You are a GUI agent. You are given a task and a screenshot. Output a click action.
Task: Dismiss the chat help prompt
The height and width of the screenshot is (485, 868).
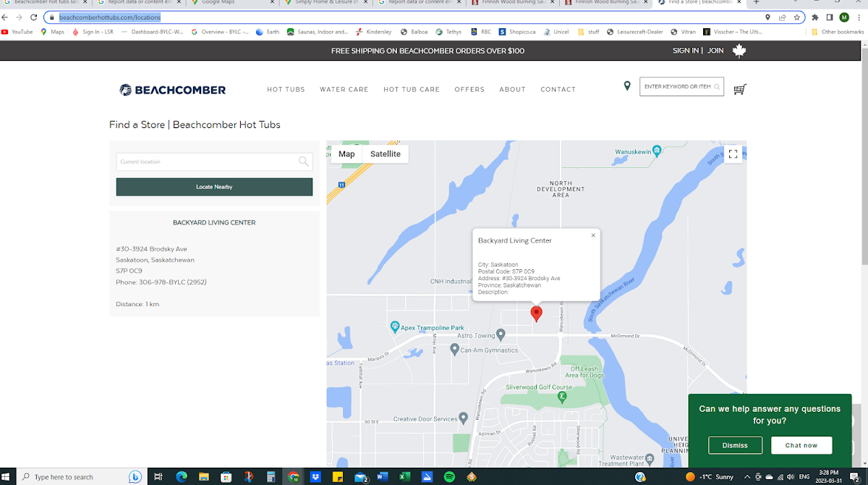735,445
